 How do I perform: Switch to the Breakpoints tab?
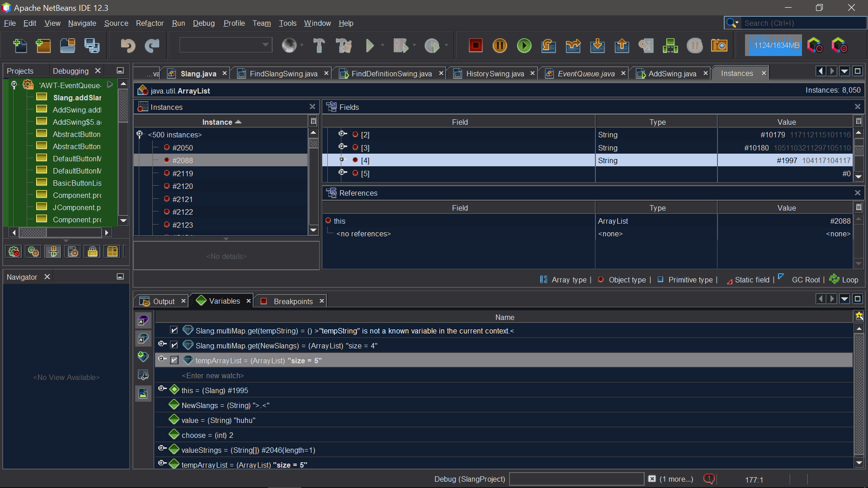293,301
